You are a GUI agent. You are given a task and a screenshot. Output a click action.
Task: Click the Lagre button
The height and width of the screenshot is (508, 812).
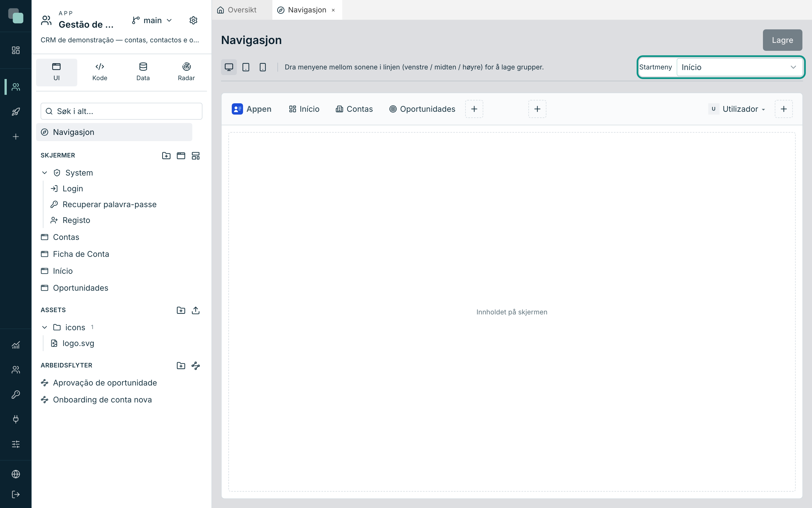pos(782,40)
